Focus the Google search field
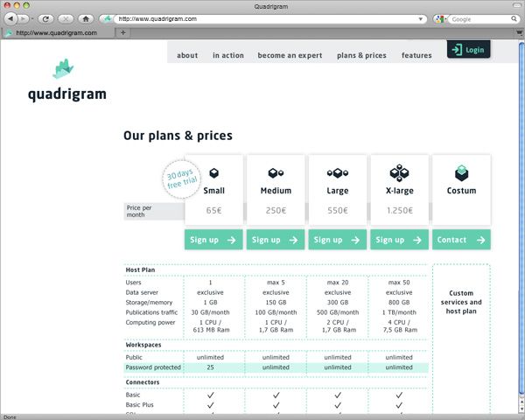This screenshot has width=525, height=420. coord(480,19)
